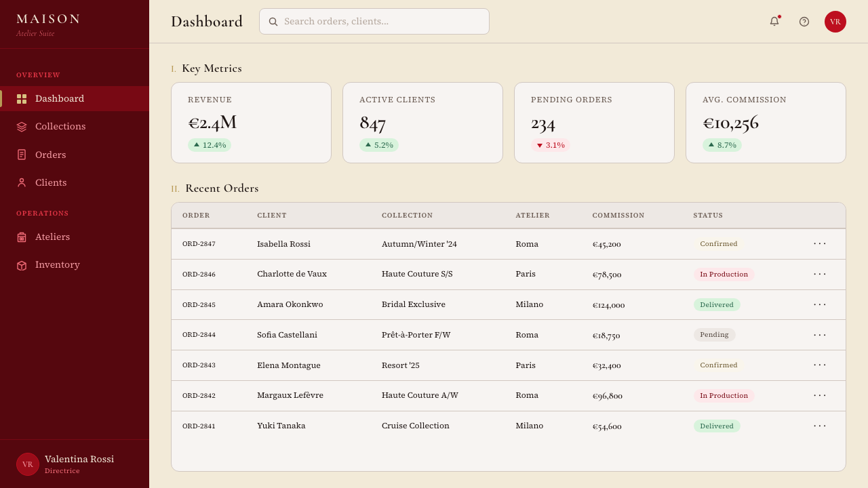Focus the Search orders, clients field
Image resolution: width=868 pixels, height=488 pixels.
tap(374, 22)
